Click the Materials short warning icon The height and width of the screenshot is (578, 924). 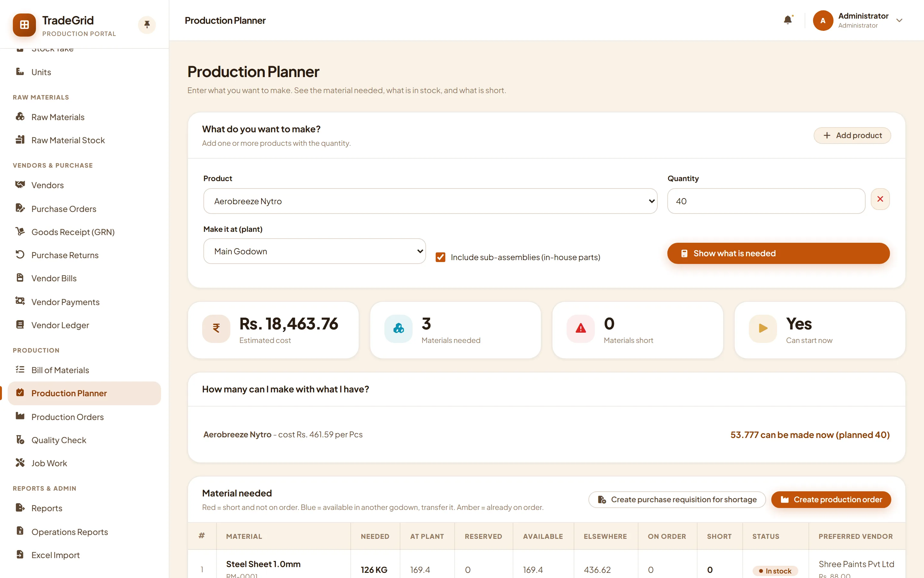point(581,328)
